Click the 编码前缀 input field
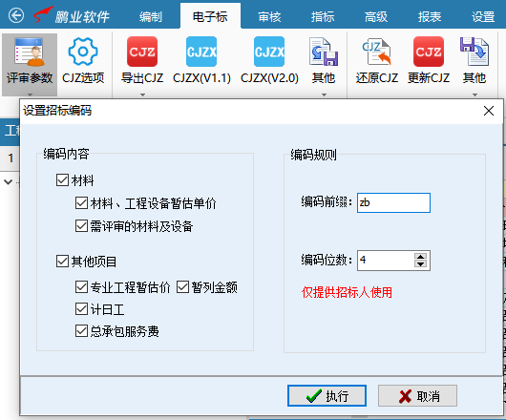Screen dimensions: 506x420 [393, 202]
